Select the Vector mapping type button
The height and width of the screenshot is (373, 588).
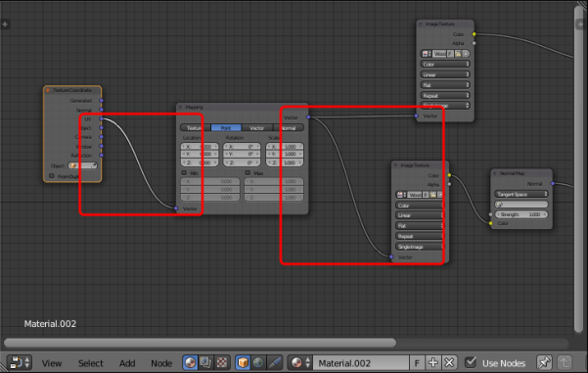point(257,128)
